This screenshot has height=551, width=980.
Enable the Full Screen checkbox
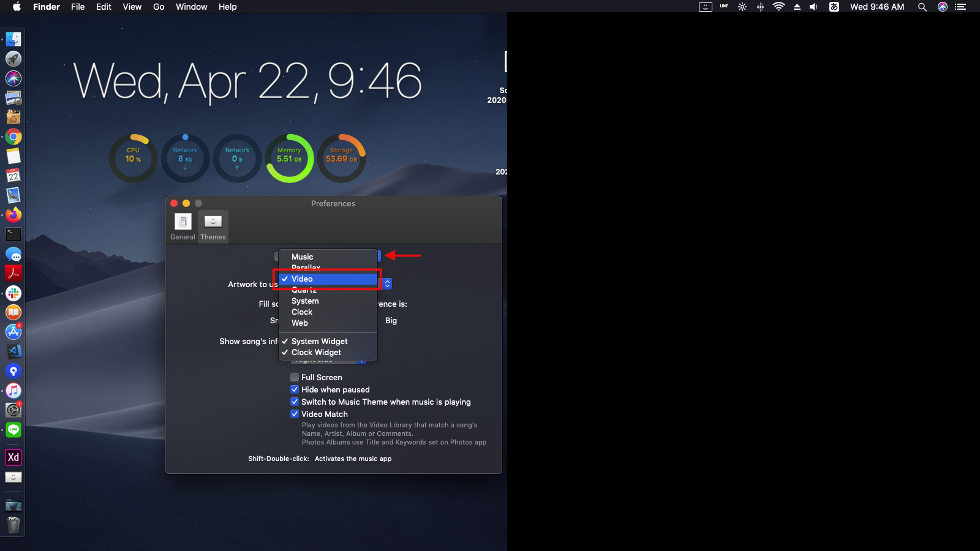coord(295,377)
